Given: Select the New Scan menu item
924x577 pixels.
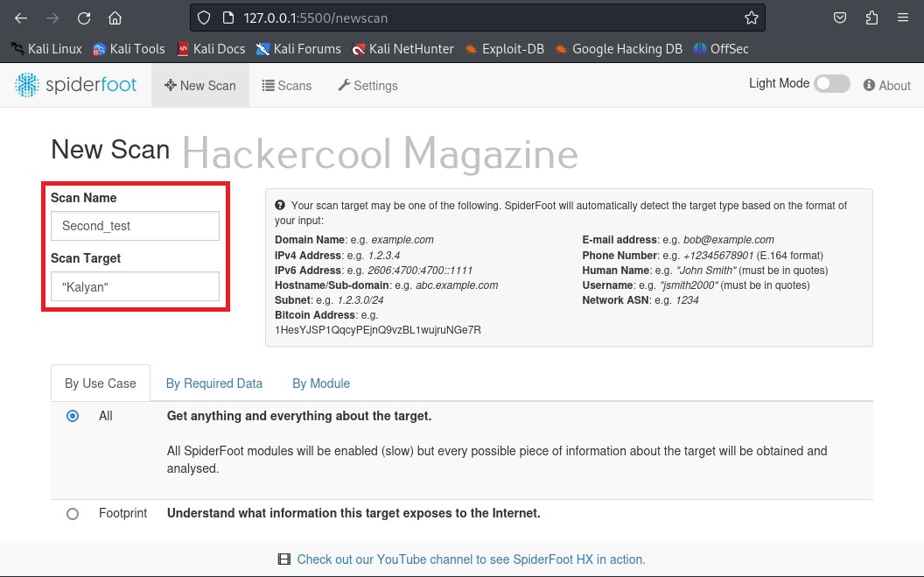Looking at the screenshot, I should point(200,86).
